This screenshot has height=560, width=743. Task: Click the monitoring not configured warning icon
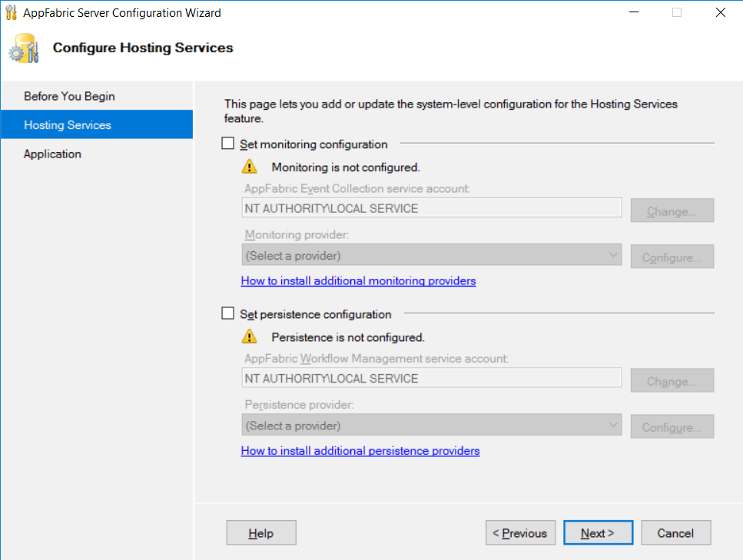249,167
